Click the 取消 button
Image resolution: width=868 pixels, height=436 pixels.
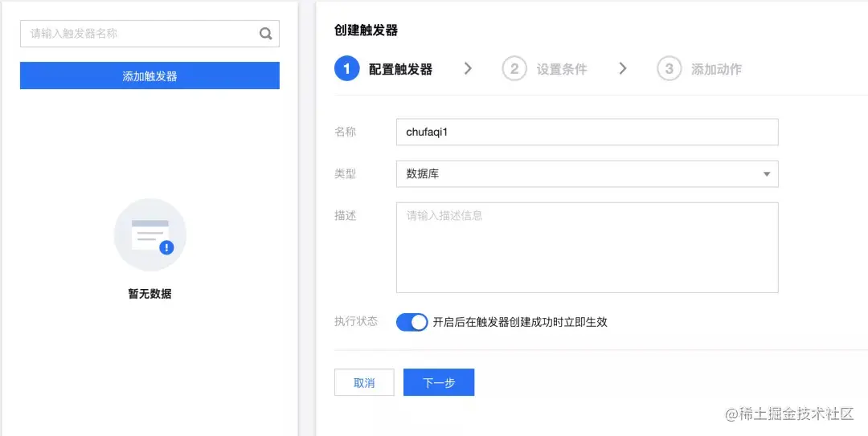point(364,382)
